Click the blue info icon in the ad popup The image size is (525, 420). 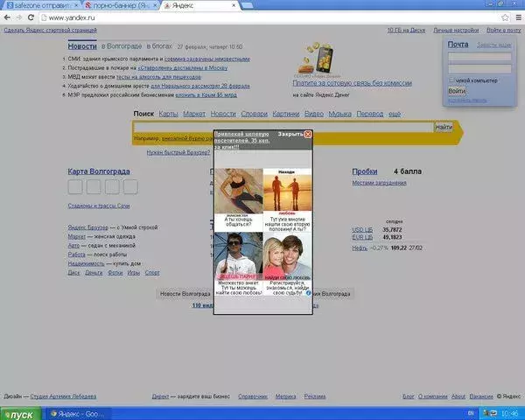click(309, 293)
